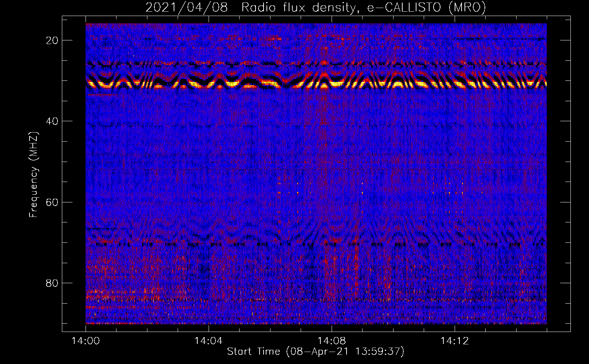Click the 14:08 time tick label
This screenshot has height=364, width=589.
(x=331, y=341)
